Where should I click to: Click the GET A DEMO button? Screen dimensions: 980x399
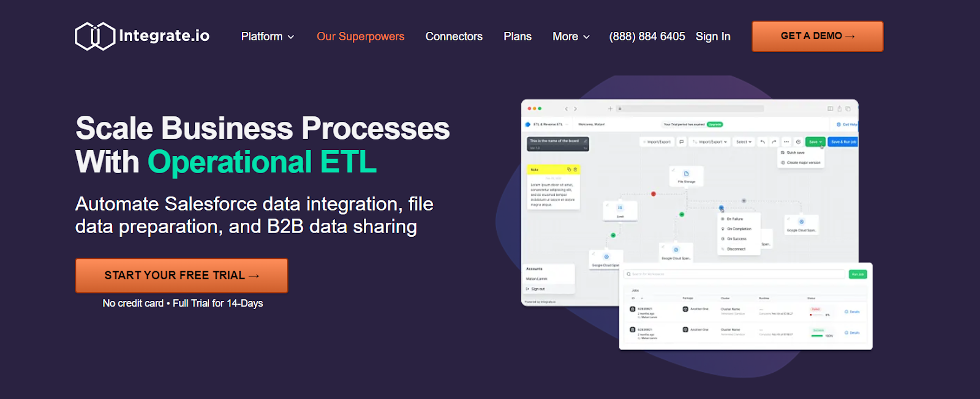click(817, 36)
